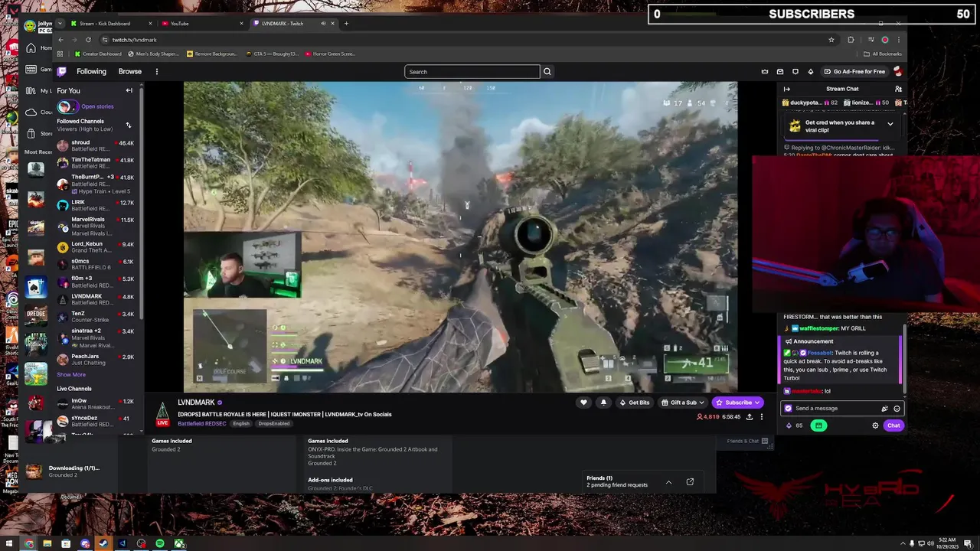Open the Following page on Twitch
980x551 pixels.
91,71
